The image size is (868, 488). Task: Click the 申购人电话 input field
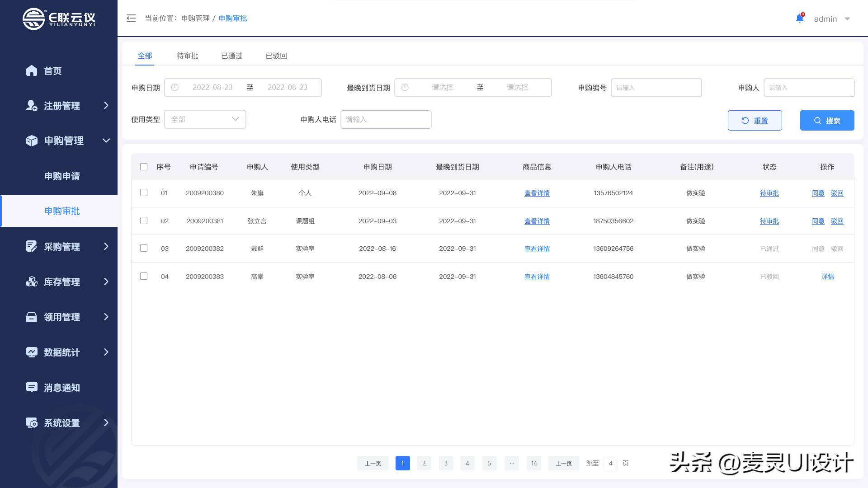pyautogui.click(x=386, y=119)
